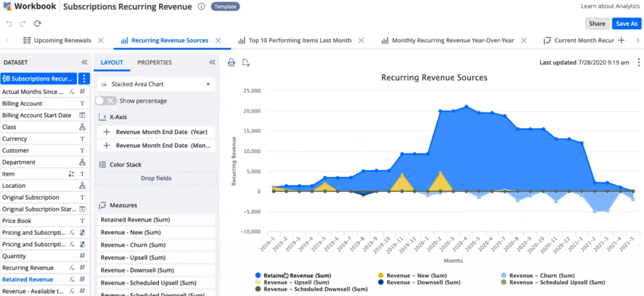Click the export icon next to printer
Screen dimensions: 644x296
click(246, 62)
